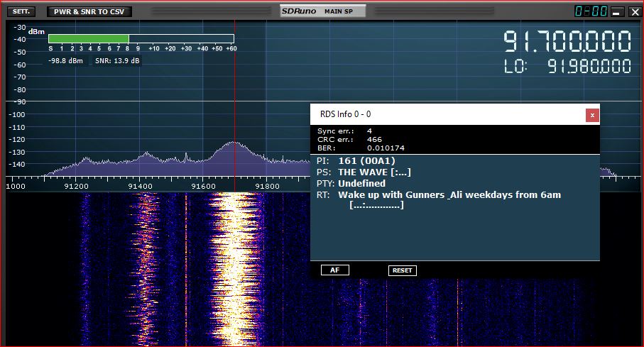Click the PTY: Undefined text
644x347 pixels.
click(351, 183)
